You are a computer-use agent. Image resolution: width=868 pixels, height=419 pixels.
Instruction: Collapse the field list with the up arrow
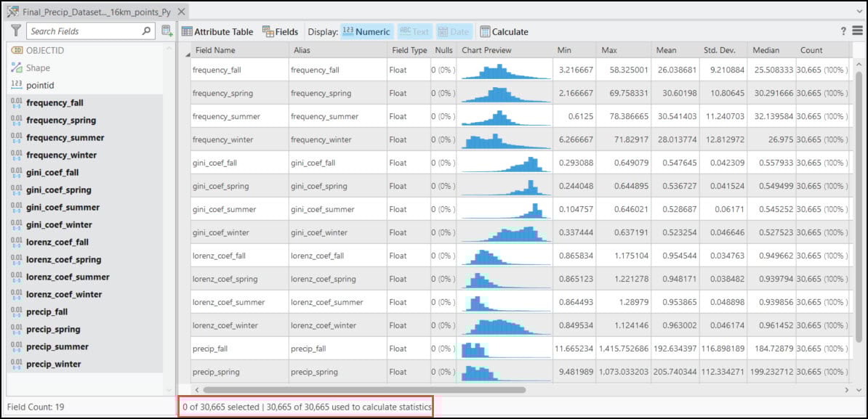point(169,49)
